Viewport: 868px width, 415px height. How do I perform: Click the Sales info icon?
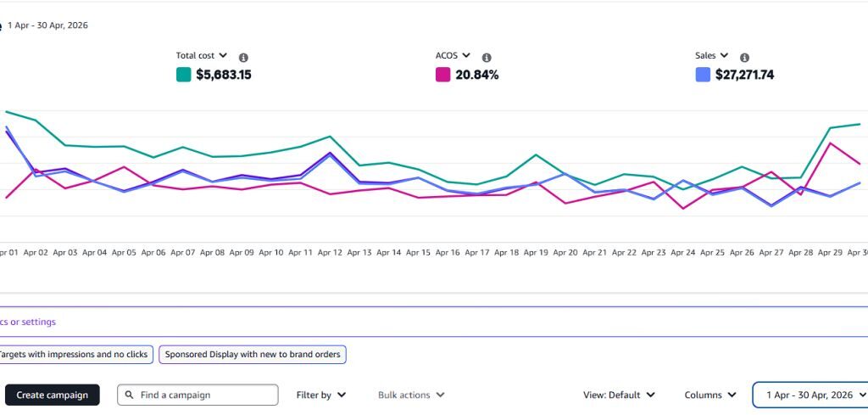tap(744, 58)
